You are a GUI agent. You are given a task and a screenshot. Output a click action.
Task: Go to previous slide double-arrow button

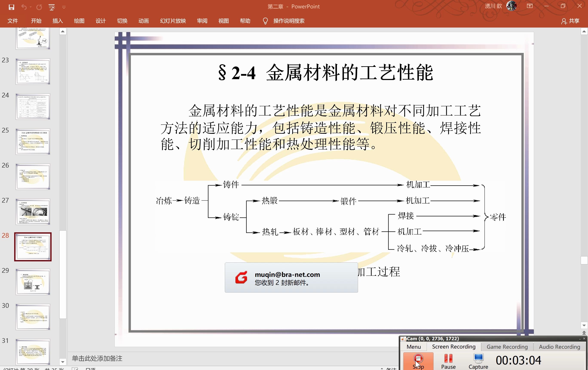(584, 333)
